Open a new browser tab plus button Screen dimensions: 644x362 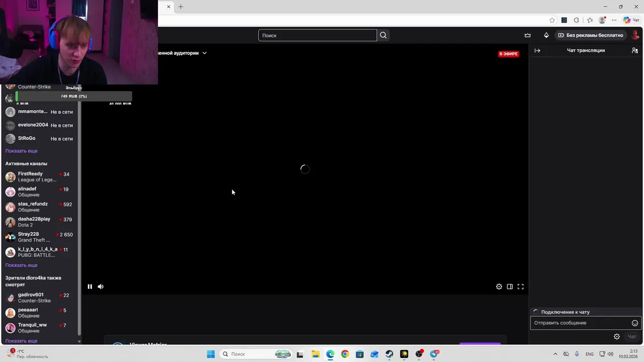pos(181,7)
